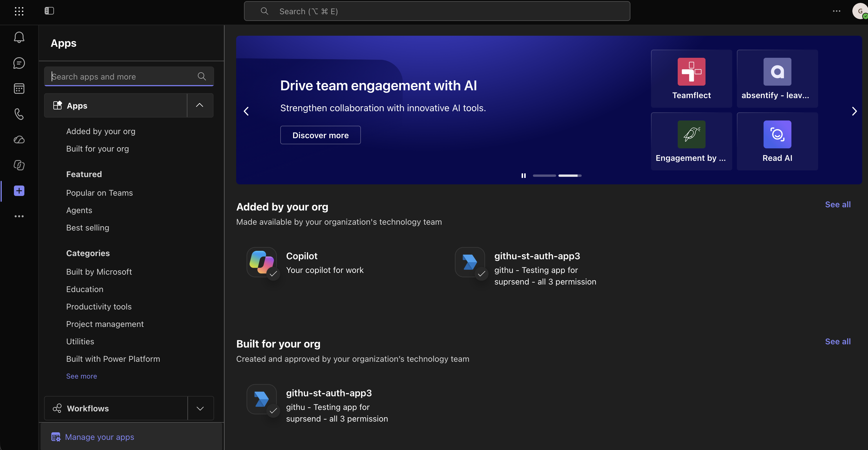
Task: Select first carousel slide indicator
Action: point(544,175)
